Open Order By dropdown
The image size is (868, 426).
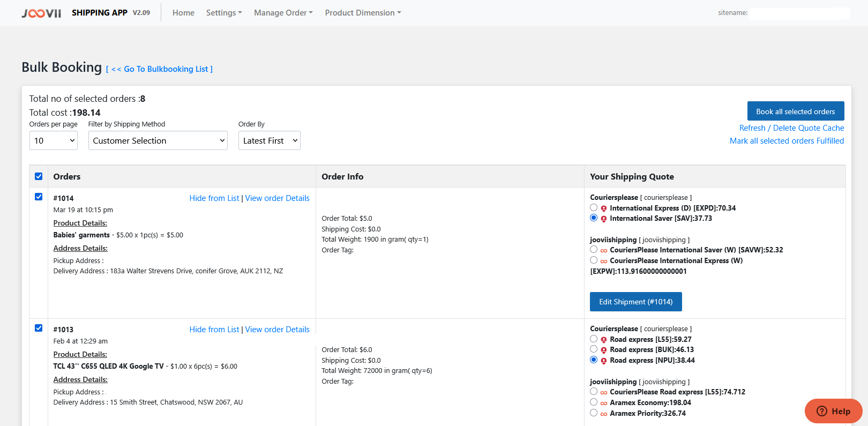(270, 140)
